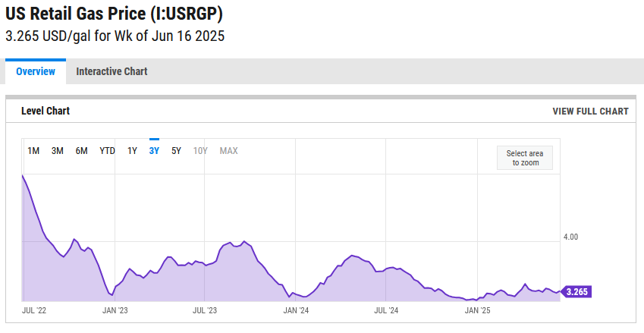Select the 6M time range
This screenshot has height=333, width=644.
tap(81, 151)
